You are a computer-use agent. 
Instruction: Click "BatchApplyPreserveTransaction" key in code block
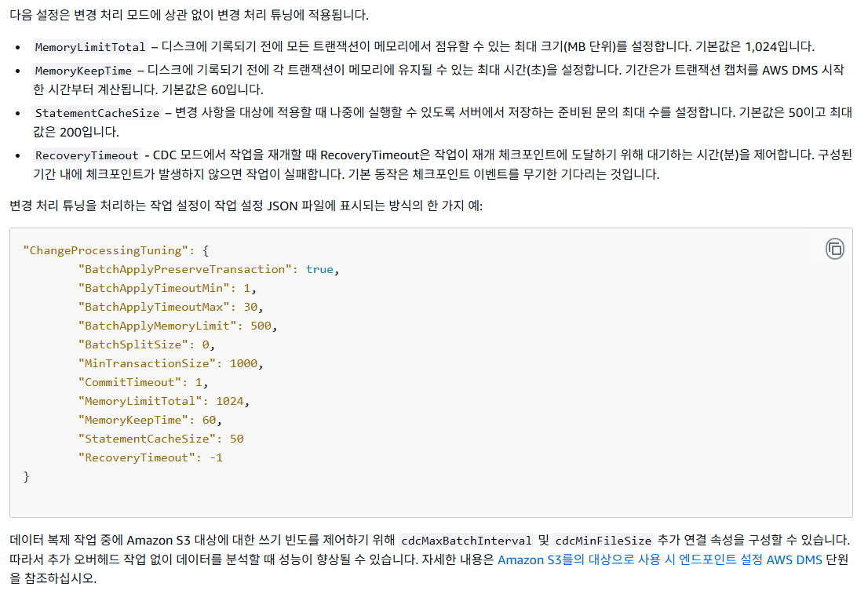click(185, 269)
